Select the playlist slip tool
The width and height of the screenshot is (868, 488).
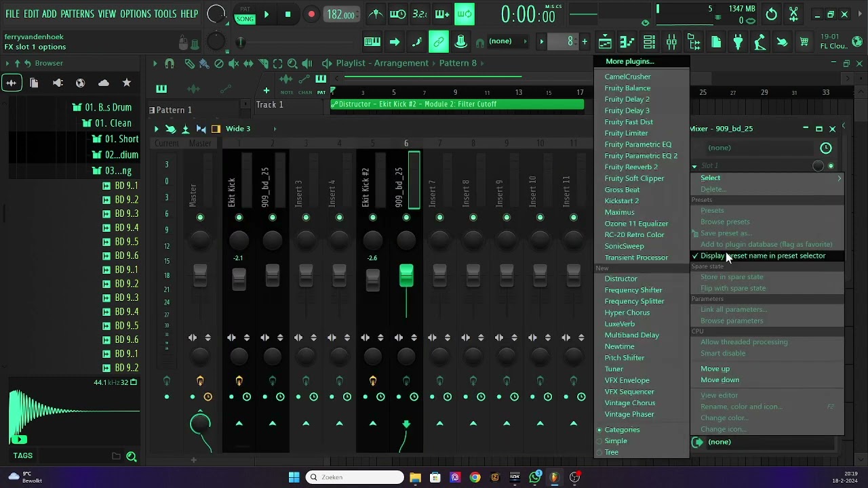click(x=248, y=63)
